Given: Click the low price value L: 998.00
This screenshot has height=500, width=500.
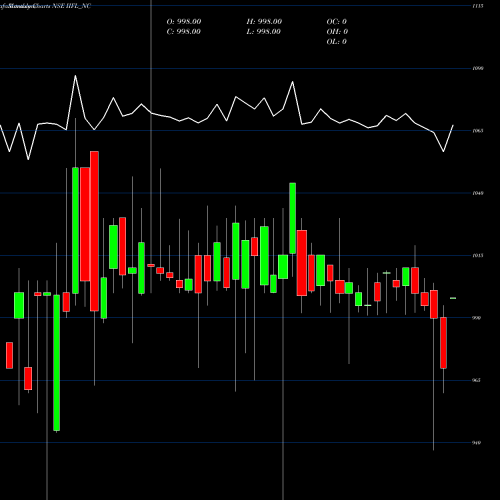Looking at the screenshot, I should pos(263,32).
